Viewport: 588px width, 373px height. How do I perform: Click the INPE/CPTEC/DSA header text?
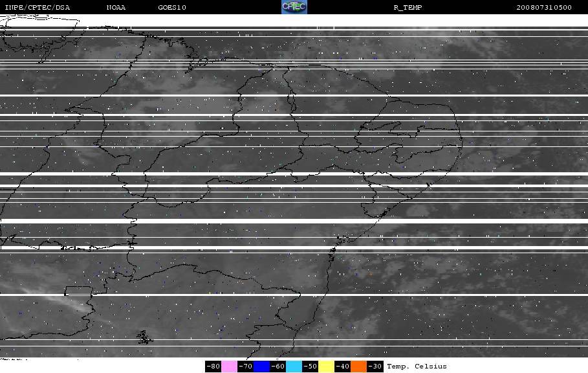click(37, 8)
